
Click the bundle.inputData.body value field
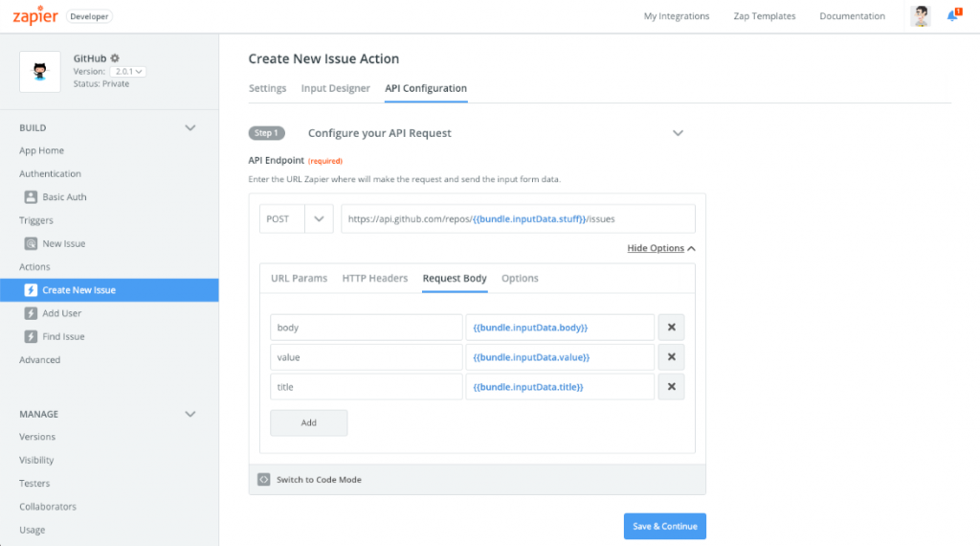pyautogui.click(x=560, y=327)
